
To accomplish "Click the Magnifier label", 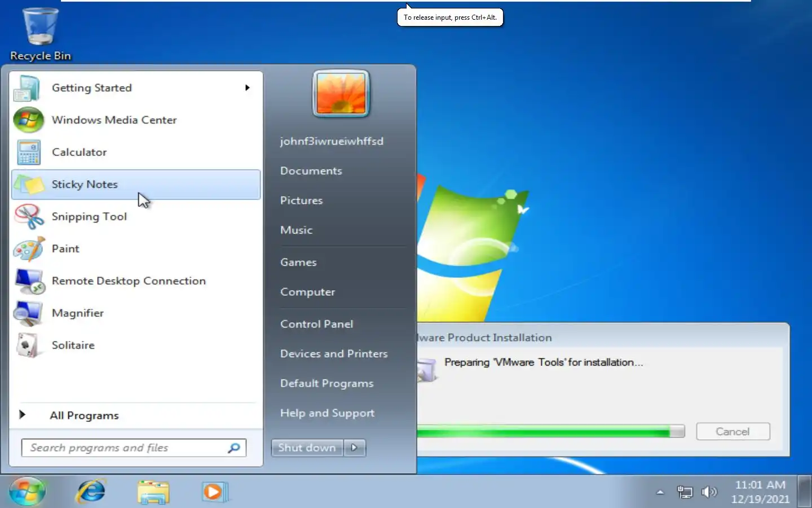I will pyautogui.click(x=78, y=313).
